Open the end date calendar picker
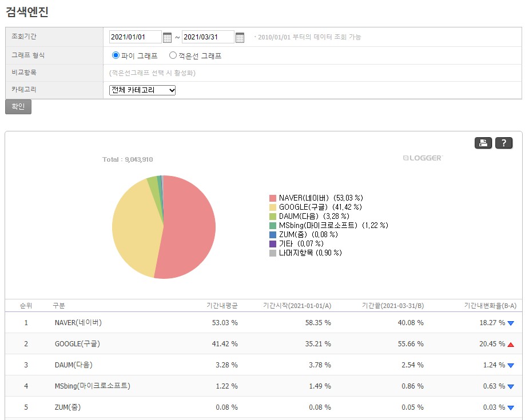The height and width of the screenshot is (420, 525). [x=240, y=38]
